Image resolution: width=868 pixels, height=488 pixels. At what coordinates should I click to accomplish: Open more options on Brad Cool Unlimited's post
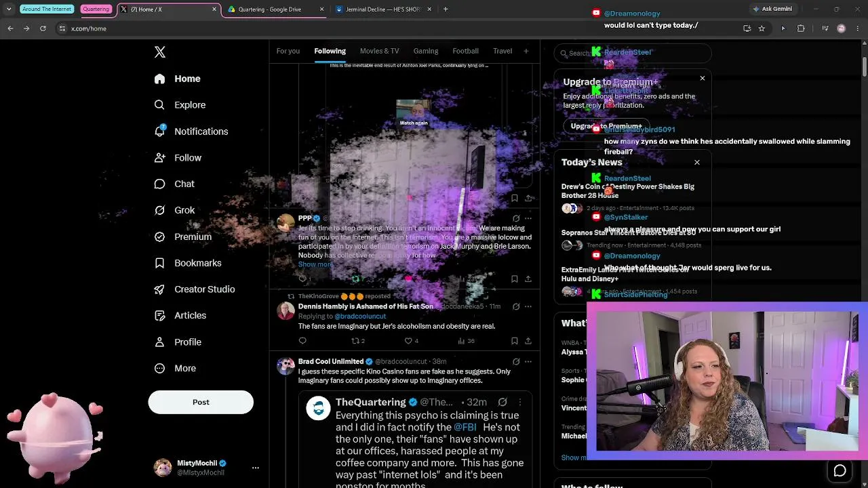528,362
